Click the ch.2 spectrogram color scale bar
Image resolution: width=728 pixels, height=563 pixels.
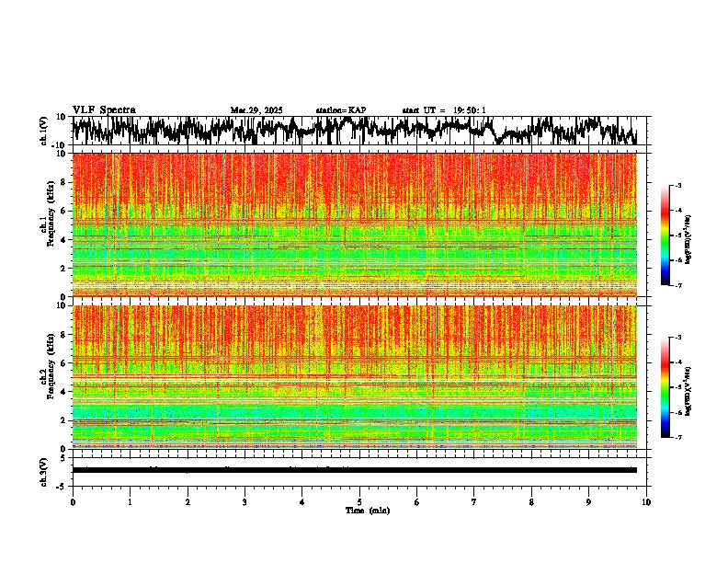pyautogui.click(x=665, y=387)
